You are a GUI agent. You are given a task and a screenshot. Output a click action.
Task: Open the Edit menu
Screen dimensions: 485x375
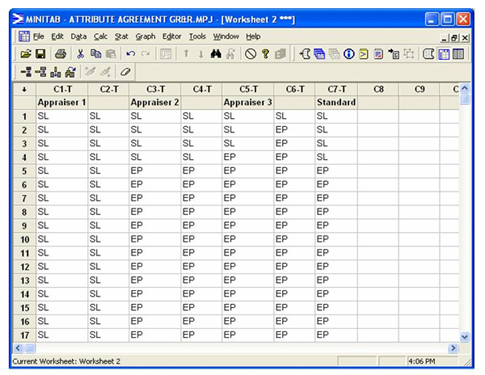(57, 36)
